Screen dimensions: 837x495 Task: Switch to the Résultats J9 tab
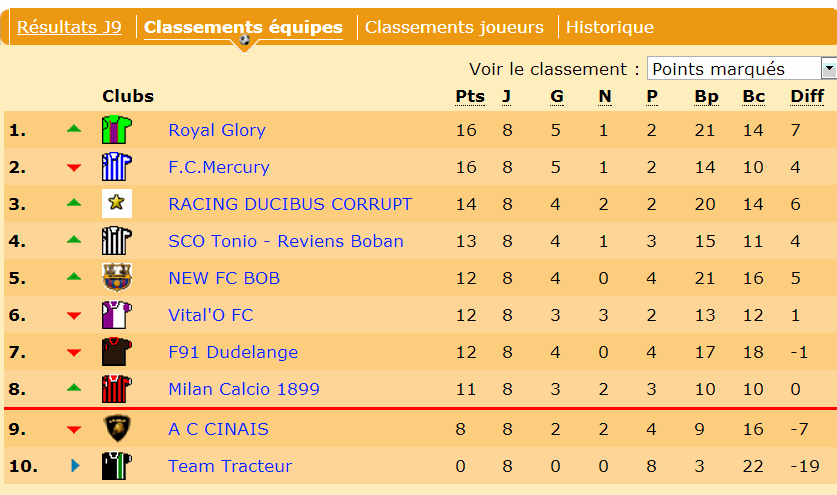69,27
